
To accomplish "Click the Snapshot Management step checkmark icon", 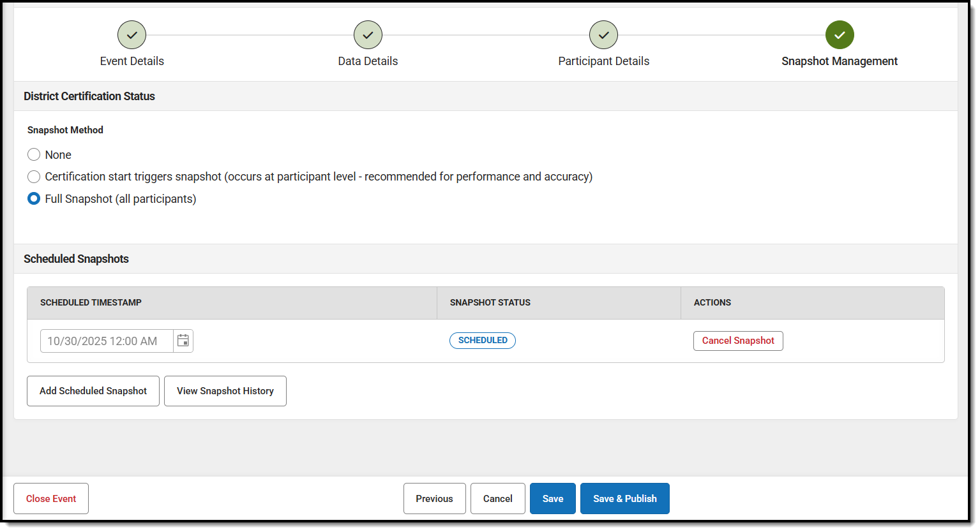I will [839, 35].
